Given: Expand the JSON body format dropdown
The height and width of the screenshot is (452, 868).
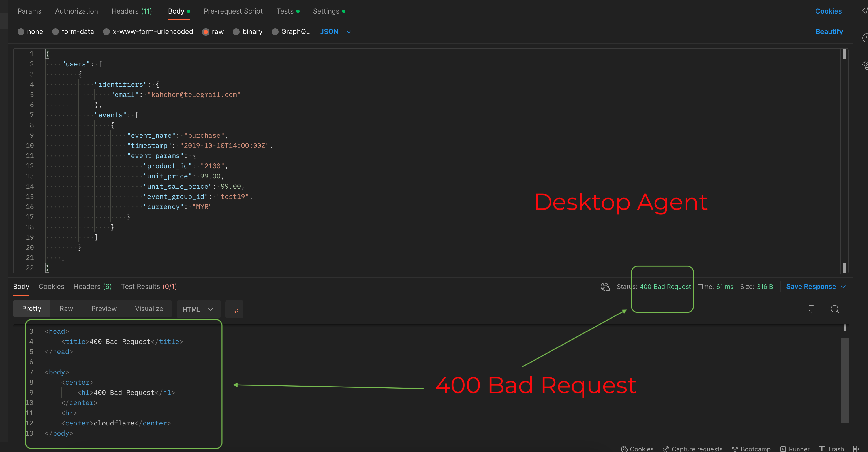Looking at the screenshot, I should 349,32.
